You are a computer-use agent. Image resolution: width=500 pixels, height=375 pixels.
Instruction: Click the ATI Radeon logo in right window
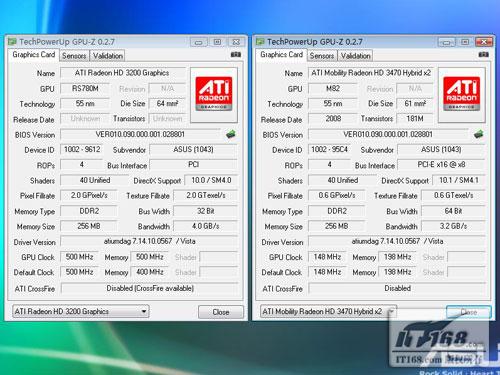[462, 94]
